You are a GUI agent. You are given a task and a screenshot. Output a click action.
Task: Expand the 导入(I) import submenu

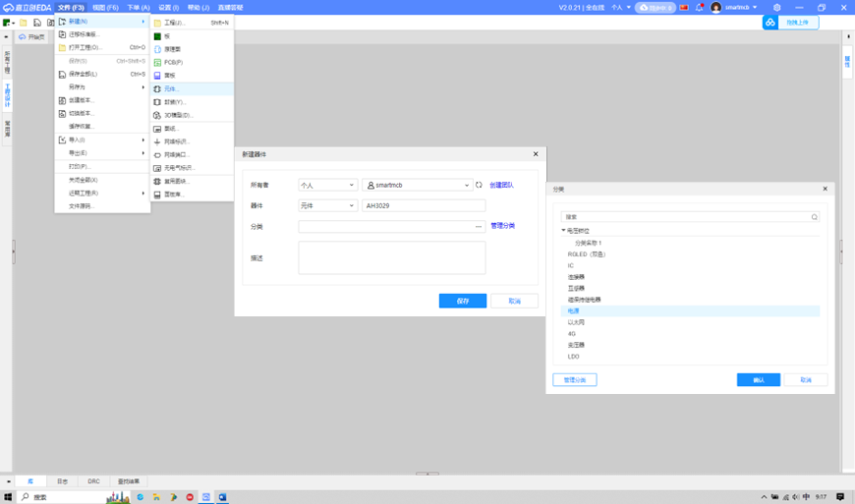tap(143, 140)
